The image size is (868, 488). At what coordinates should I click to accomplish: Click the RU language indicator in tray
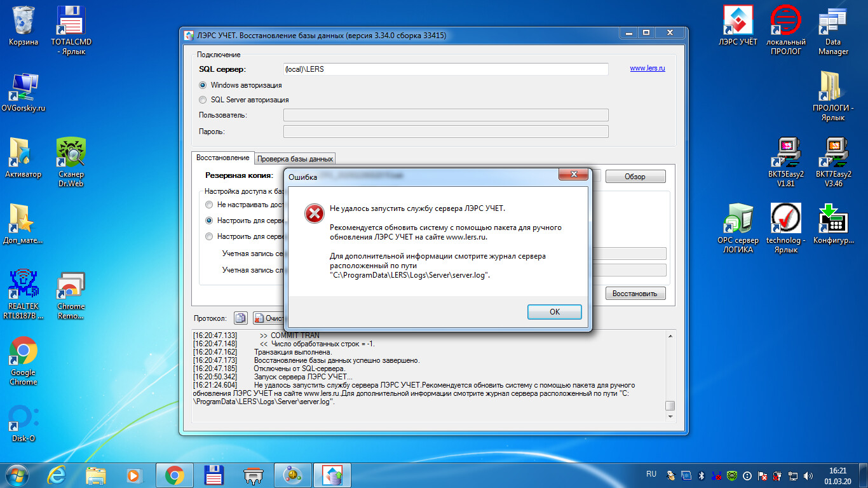coord(651,474)
